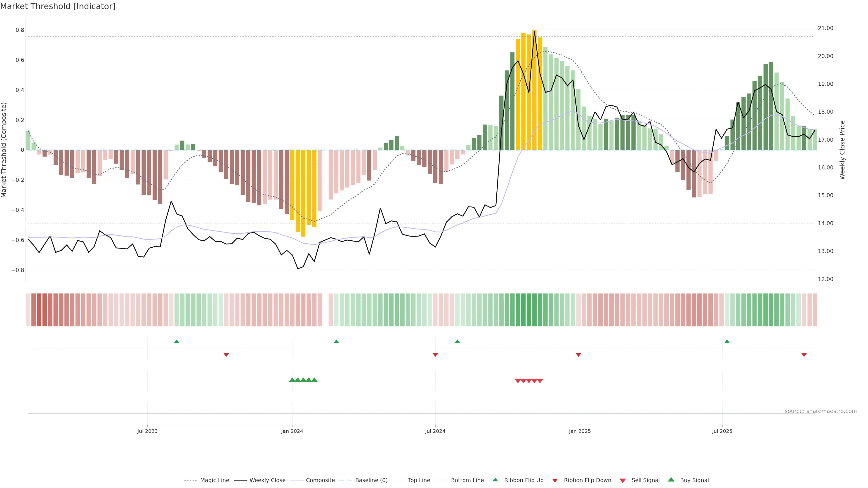This screenshot has width=868, height=488.
Task: Toggle the Composite legend entry
Action: click(x=320, y=480)
